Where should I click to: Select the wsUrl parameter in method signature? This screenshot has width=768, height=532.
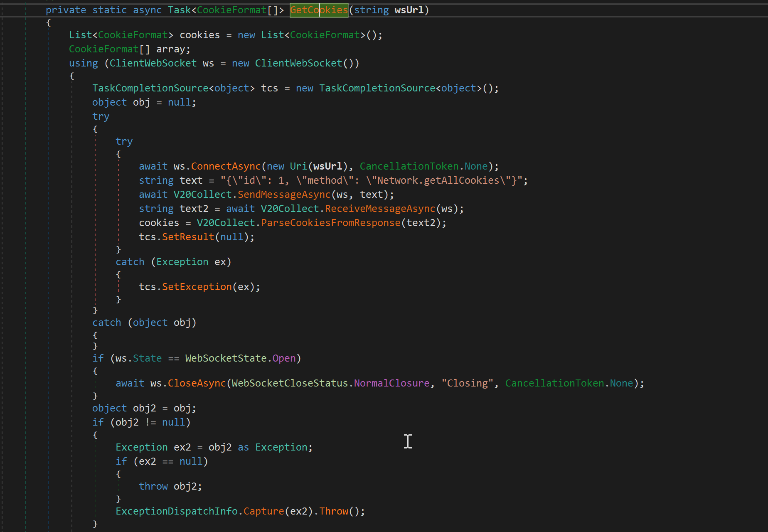click(x=409, y=10)
